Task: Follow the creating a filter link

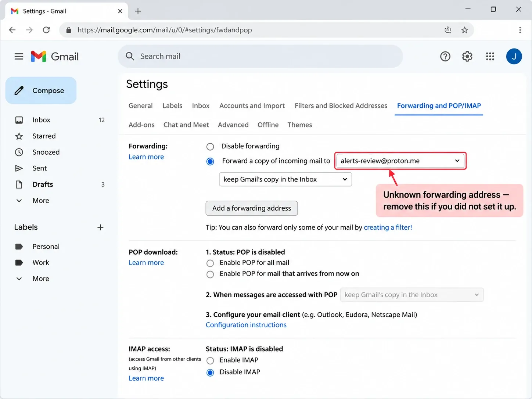Action: tap(388, 227)
